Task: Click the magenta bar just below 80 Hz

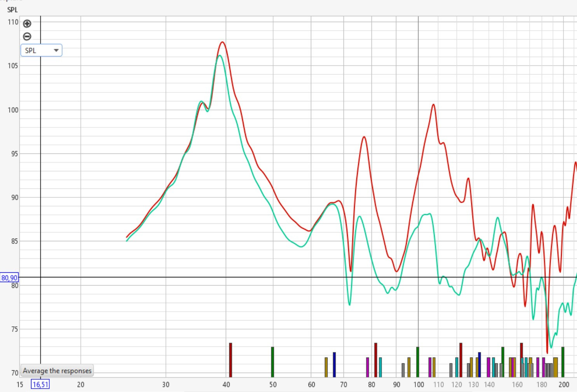Action: (x=368, y=367)
